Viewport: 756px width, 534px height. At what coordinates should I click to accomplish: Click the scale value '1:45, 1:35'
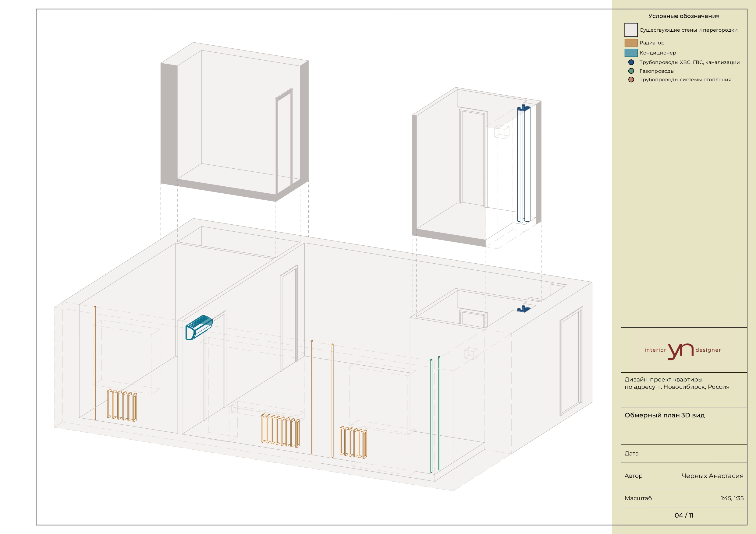click(732, 498)
